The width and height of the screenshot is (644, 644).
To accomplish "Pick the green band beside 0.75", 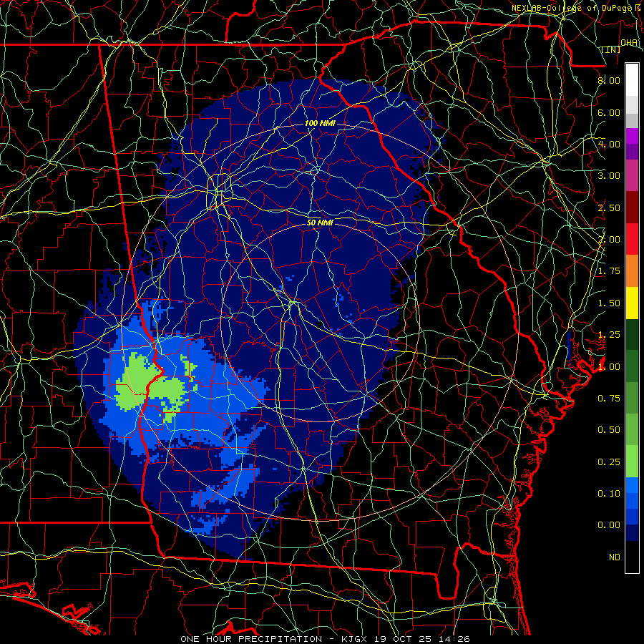I will (x=632, y=398).
